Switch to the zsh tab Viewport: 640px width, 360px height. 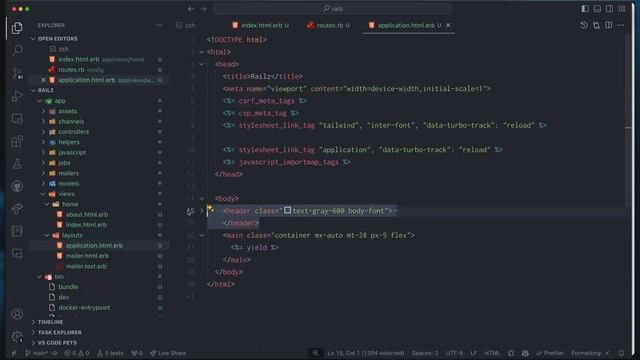tap(186, 25)
